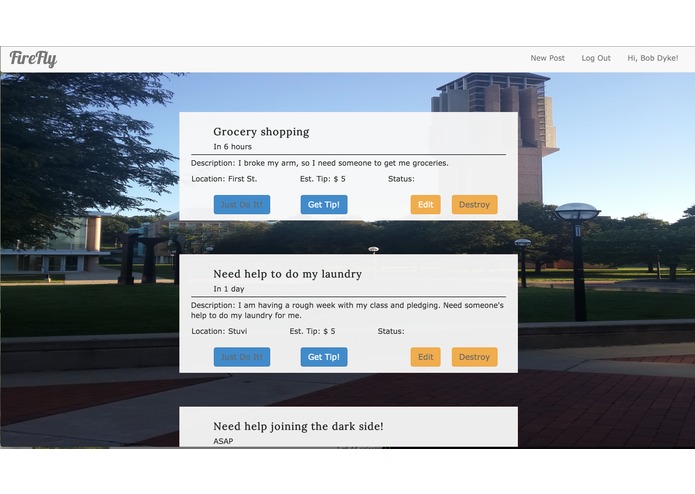The height and width of the screenshot is (494, 695).
Task: Click 'Location: Stuvi' text
Action: [219, 331]
